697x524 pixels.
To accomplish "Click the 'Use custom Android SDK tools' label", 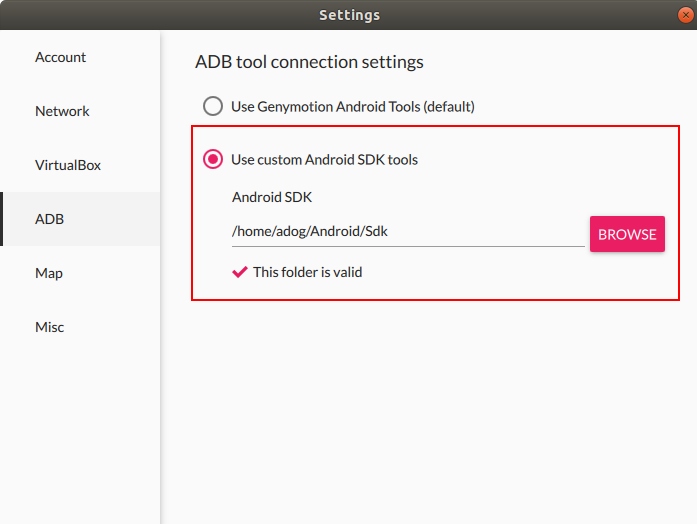I will (324, 159).
